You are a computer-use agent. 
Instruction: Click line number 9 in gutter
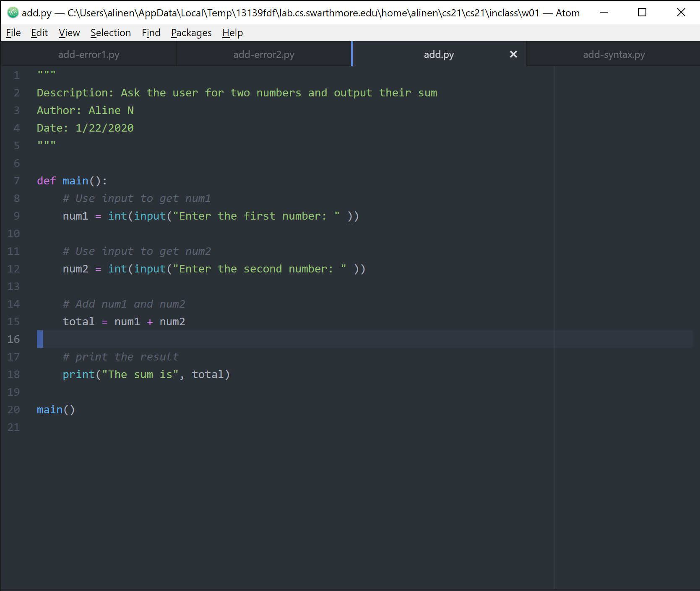(x=16, y=216)
